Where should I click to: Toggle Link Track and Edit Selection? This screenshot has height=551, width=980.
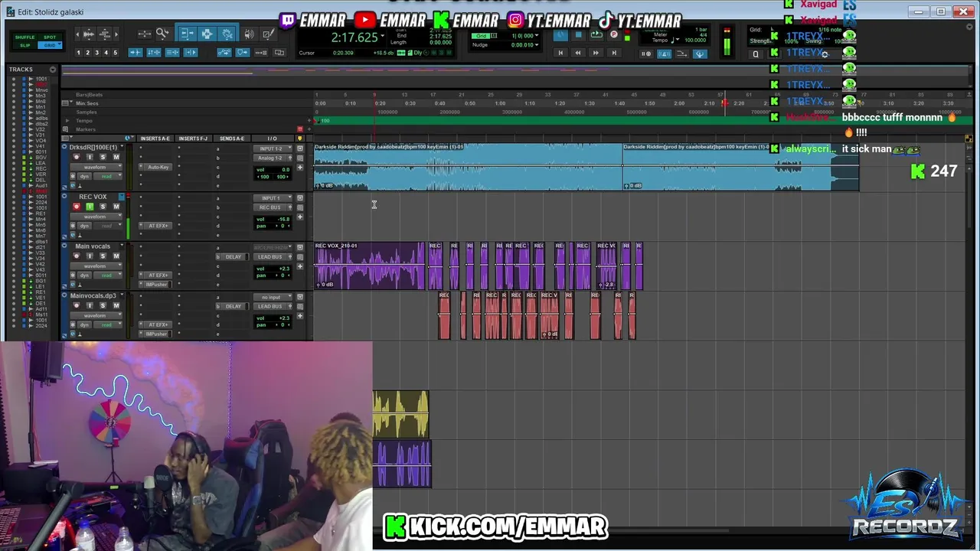pyautogui.click(x=172, y=53)
